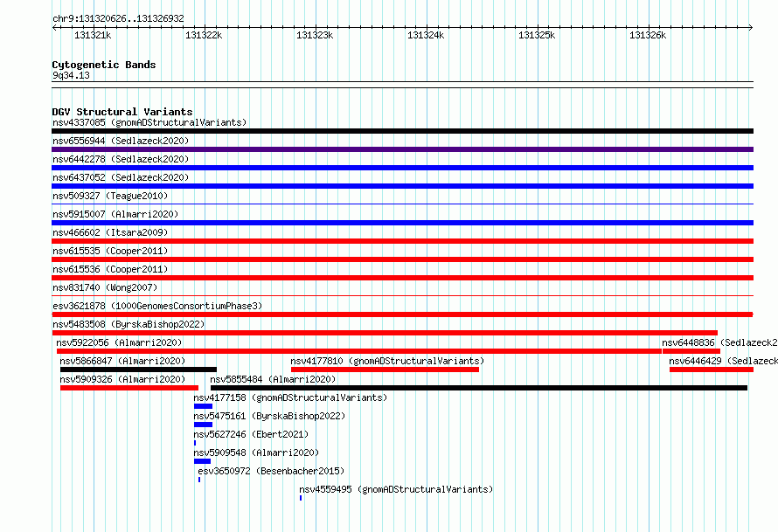Select the red nsv6448836 variant bar
Viewport: 778px width, 532px height.
[691, 351]
